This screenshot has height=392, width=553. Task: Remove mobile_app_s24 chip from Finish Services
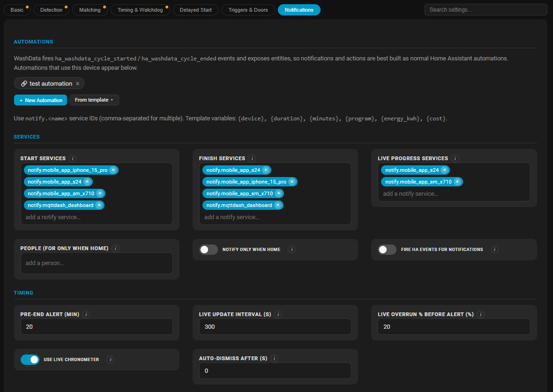266,170
